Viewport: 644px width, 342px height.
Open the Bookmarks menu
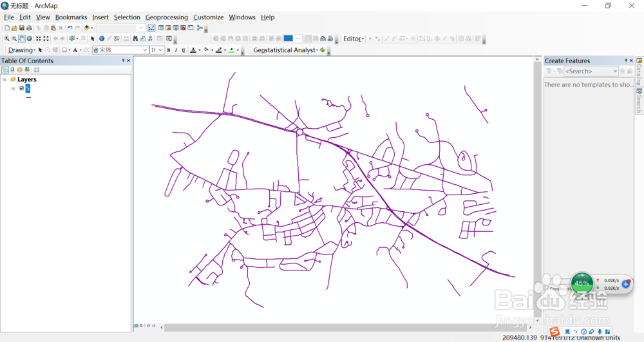tap(71, 17)
